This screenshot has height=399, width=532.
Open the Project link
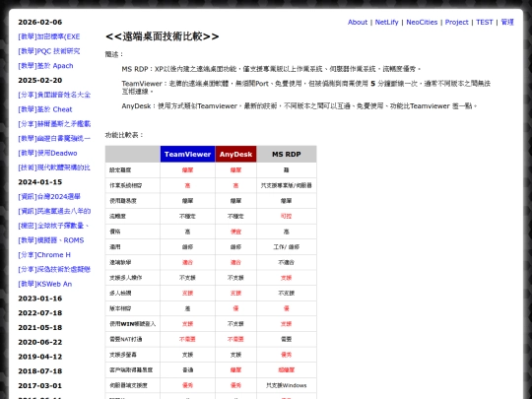456,22
